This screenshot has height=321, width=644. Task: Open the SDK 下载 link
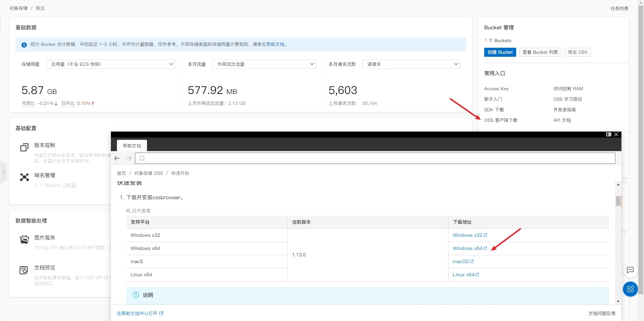pos(494,110)
